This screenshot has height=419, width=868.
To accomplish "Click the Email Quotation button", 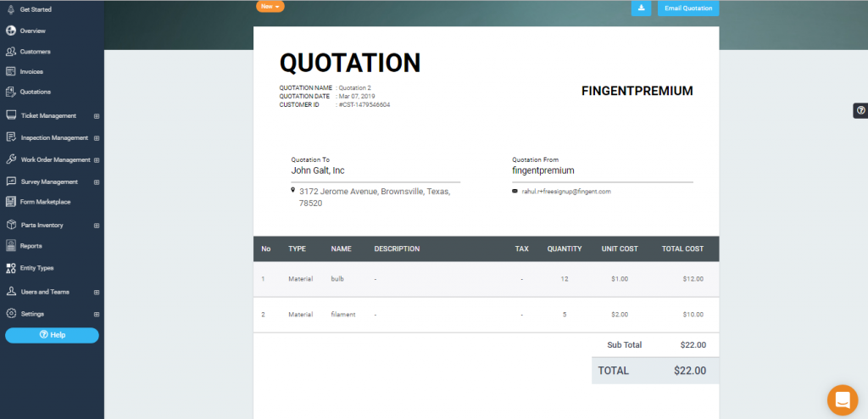I will [688, 8].
